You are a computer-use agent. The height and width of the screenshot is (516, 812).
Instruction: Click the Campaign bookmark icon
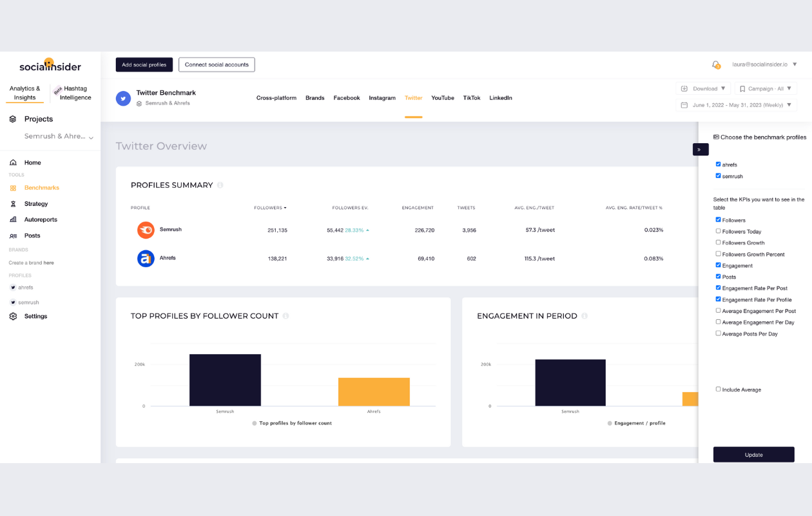742,89
